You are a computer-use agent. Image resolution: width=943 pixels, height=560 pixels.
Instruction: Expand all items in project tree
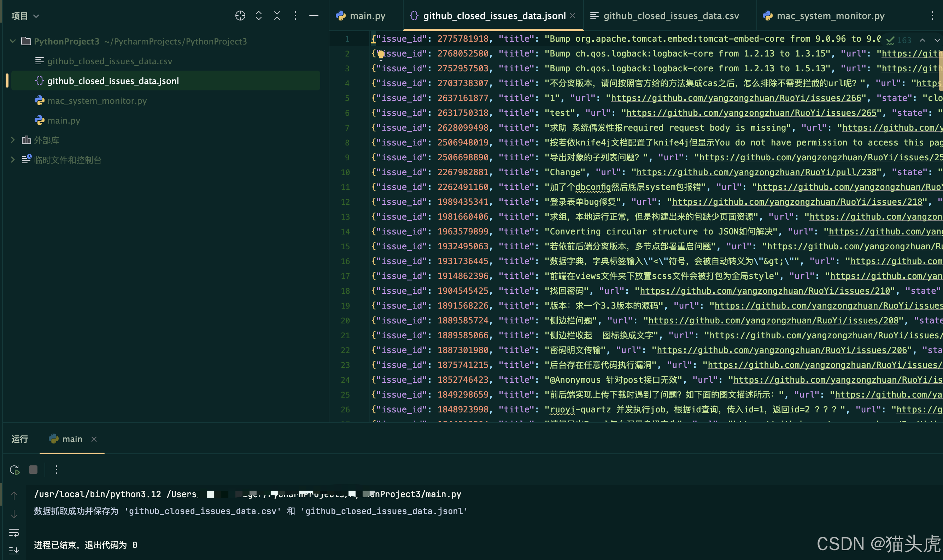click(259, 16)
